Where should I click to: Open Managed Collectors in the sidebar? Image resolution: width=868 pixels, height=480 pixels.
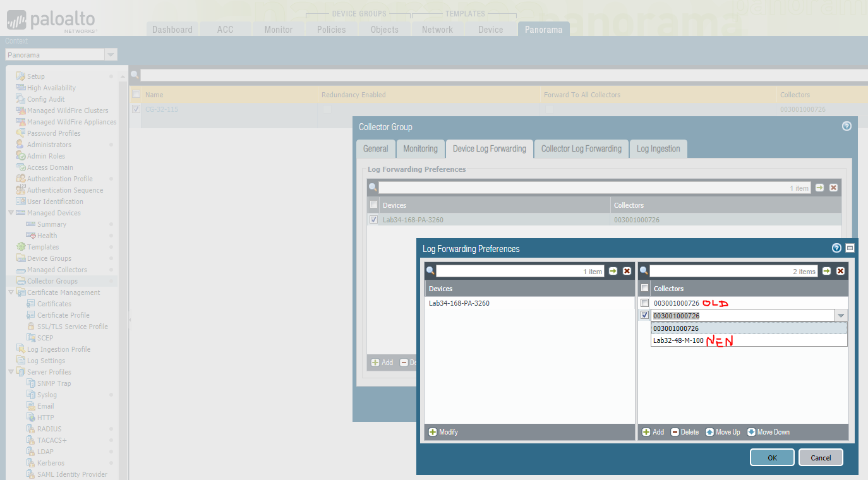57,270
